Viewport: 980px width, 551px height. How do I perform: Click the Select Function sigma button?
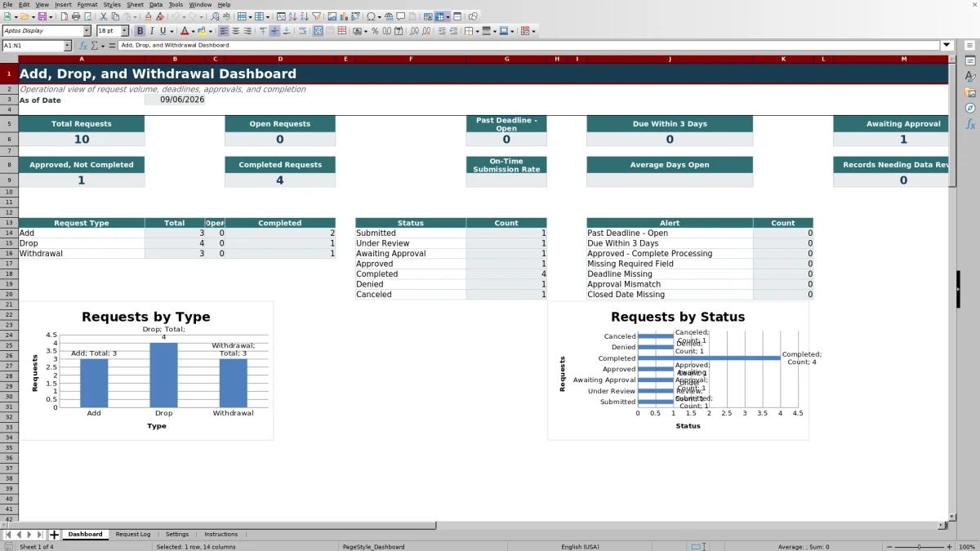pos(95,46)
